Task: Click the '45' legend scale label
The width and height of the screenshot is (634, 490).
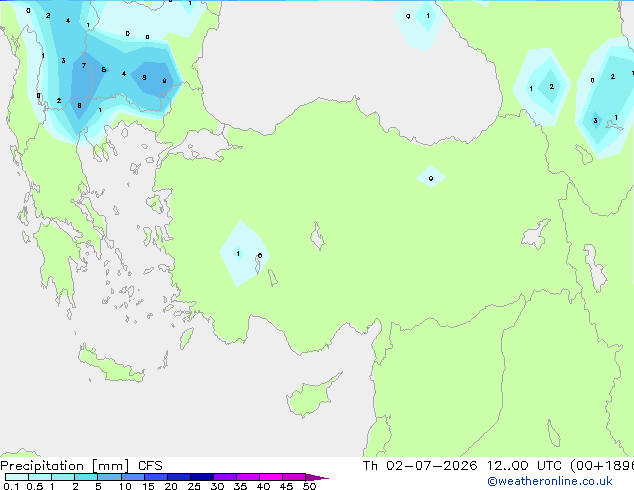Action: [x=286, y=486]
